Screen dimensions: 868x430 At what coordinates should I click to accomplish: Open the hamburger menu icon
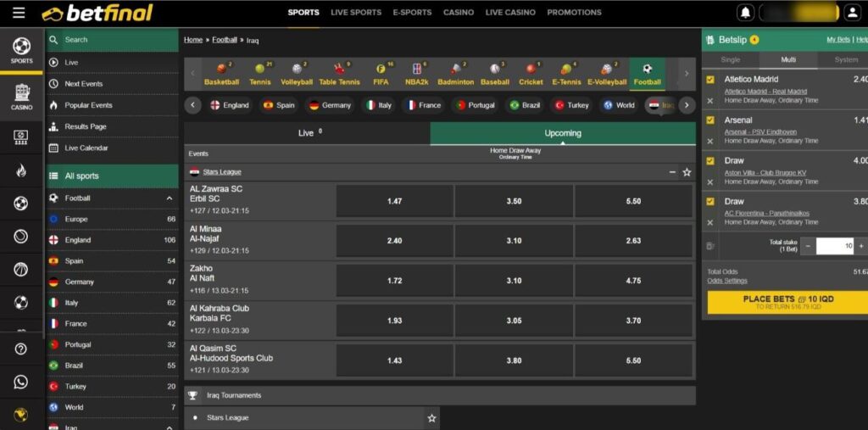19,13
